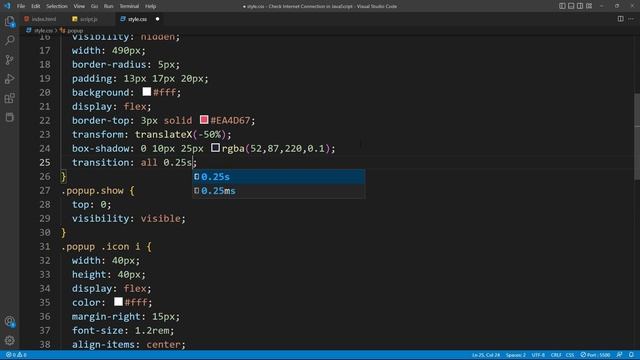Click the Port 5500 Live Server status
Image resolution: width=640 pixels, height=360 pixels.
pyautogui.click(x=596, y=355)
